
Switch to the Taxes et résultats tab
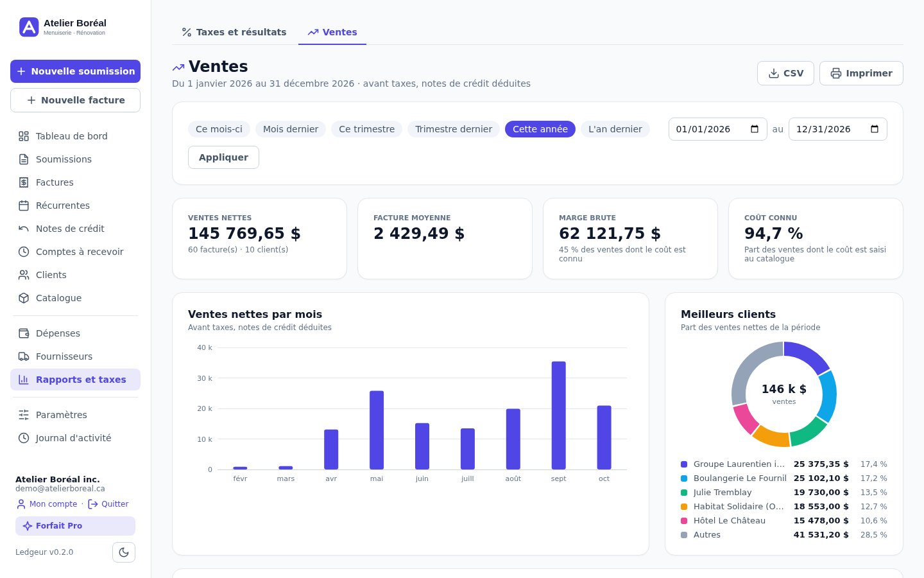(234, 32)
